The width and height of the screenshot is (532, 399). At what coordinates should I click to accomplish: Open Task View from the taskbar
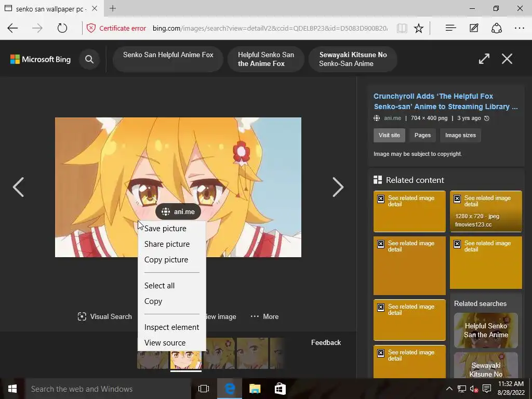pyautogui.click(x=204, y=389)
